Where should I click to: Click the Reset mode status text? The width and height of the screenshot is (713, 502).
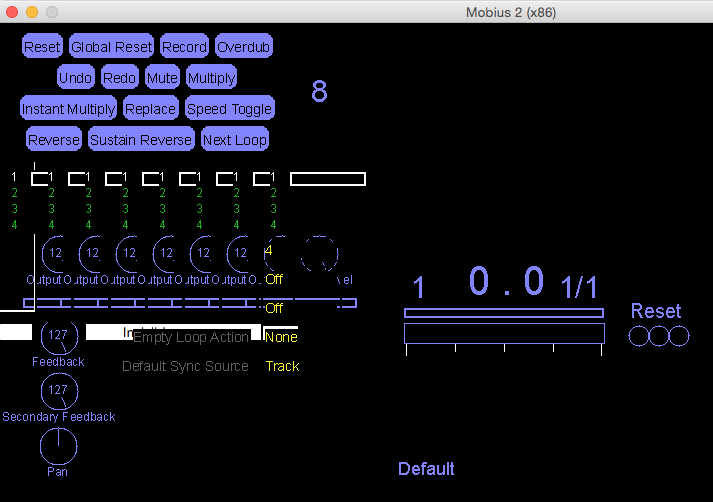point(656,311)
